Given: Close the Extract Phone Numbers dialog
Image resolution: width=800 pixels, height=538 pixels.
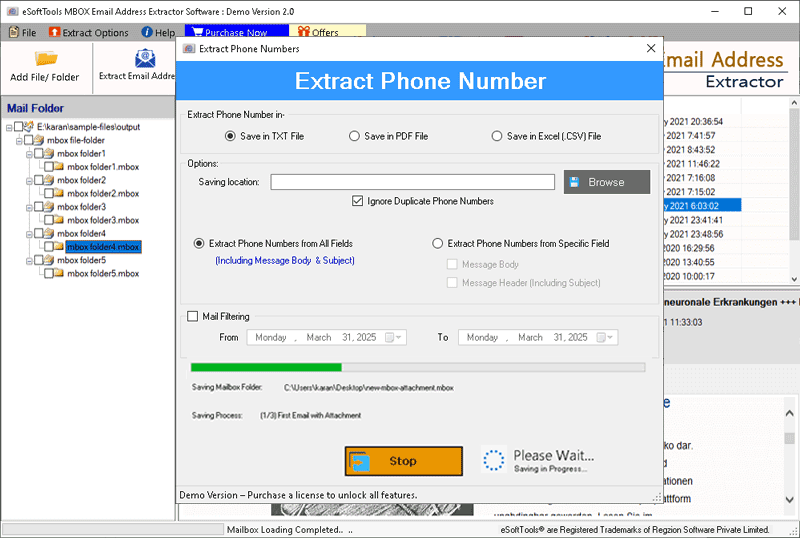Looking at the screenshot, I should coord(651,48).
